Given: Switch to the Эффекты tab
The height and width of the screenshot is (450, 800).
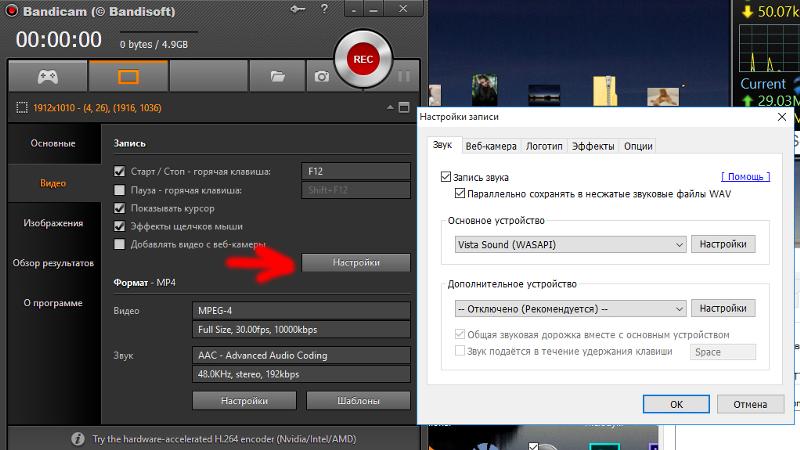Looking at the screenshot, I should click(593, 146).
